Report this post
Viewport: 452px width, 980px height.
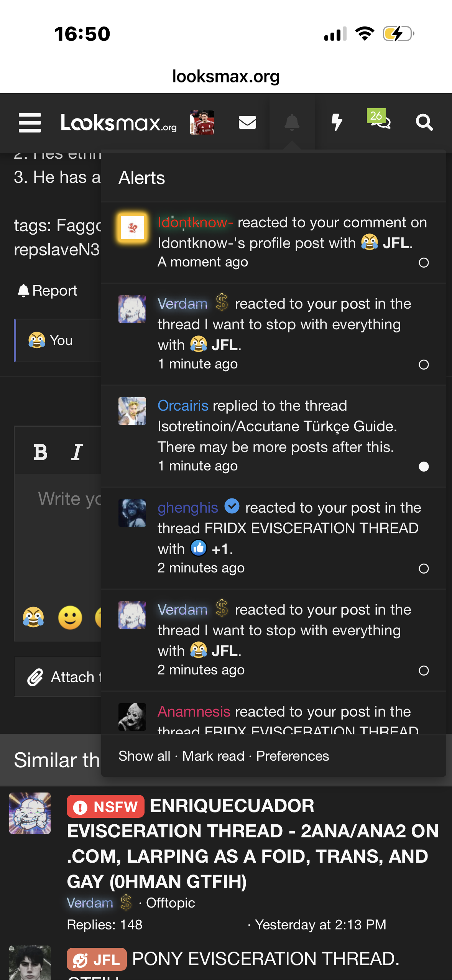click(47, 291)
